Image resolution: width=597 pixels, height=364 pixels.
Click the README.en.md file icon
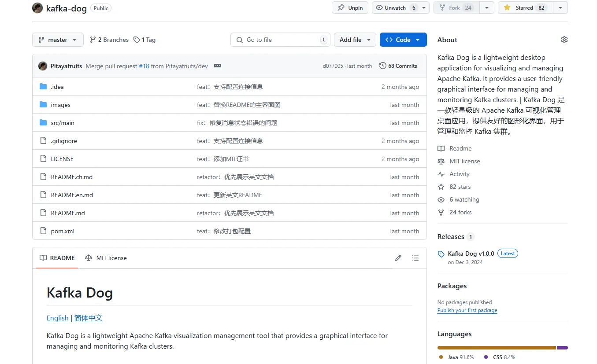point(43,195)
